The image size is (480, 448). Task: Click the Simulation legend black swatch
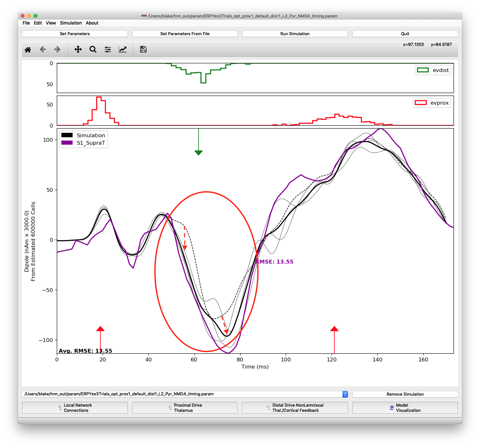(67, 135)
